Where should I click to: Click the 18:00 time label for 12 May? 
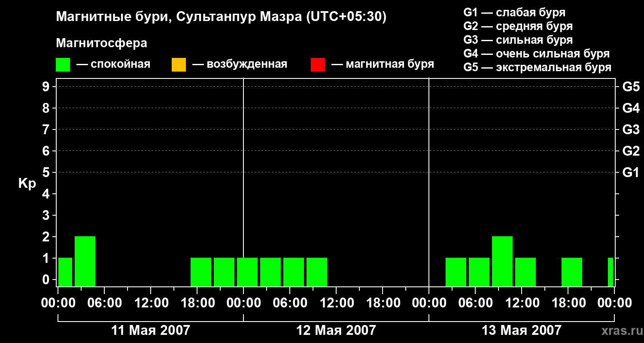(383, 303)
